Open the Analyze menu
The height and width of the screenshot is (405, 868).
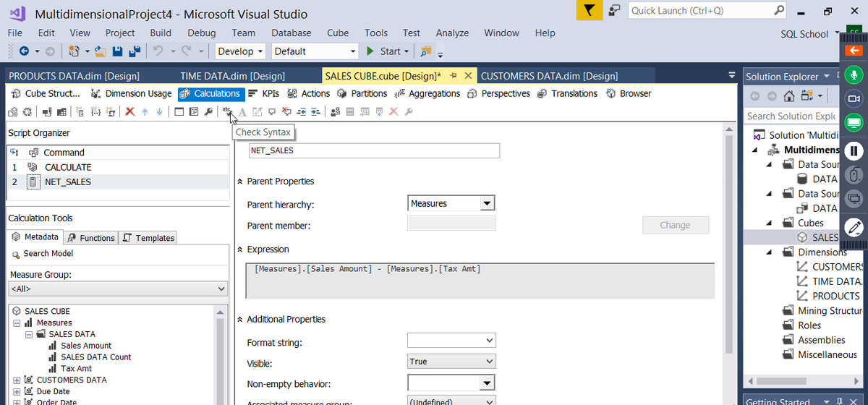pyautogui.click(x=452, y=33)
